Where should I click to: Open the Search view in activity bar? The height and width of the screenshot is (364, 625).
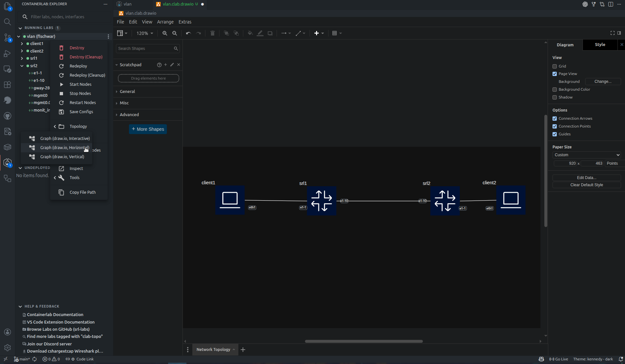(x=7, y=22)
